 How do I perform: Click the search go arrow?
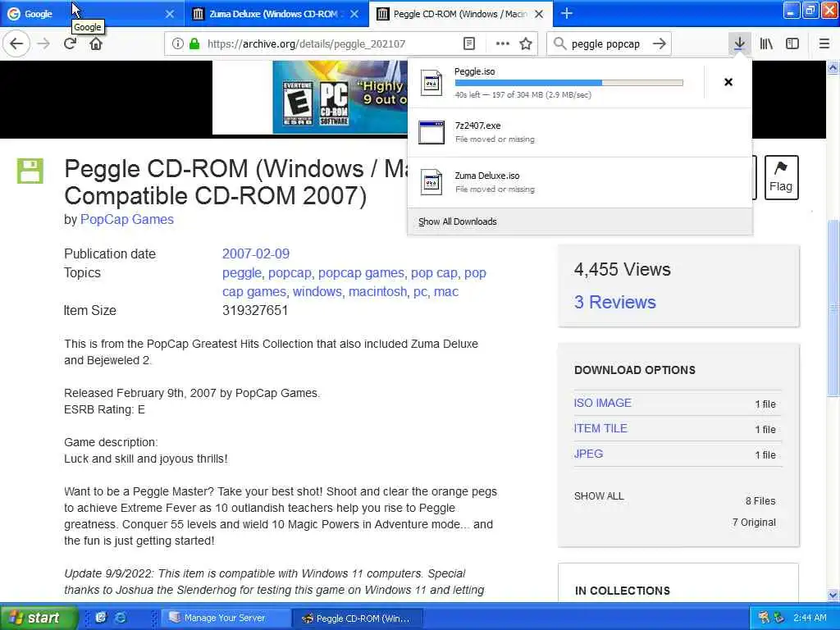[659, 43]
